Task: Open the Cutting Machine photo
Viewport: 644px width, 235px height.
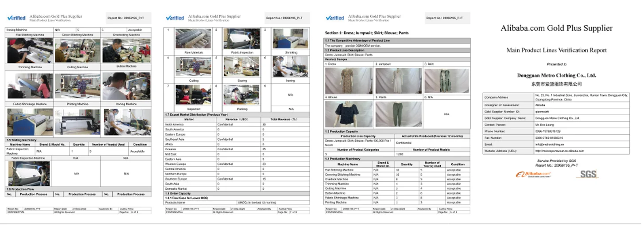Action: pos(78,86)
